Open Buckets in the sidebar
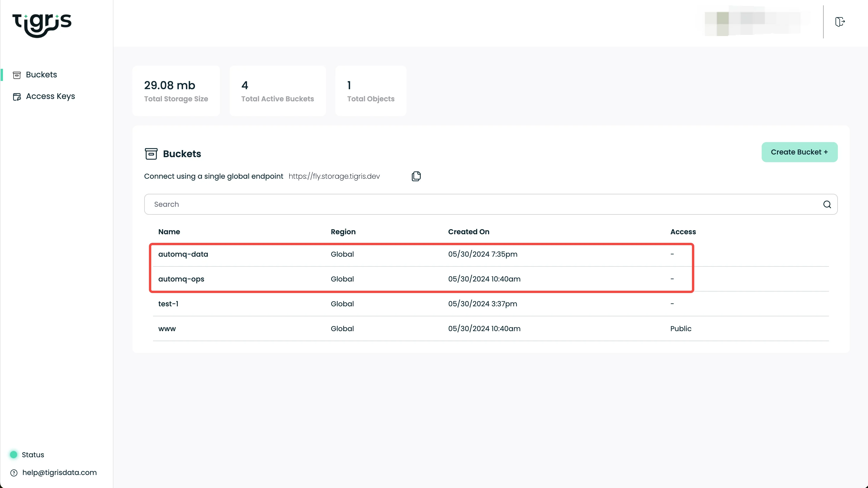868x488 pixels. [41, 74]
